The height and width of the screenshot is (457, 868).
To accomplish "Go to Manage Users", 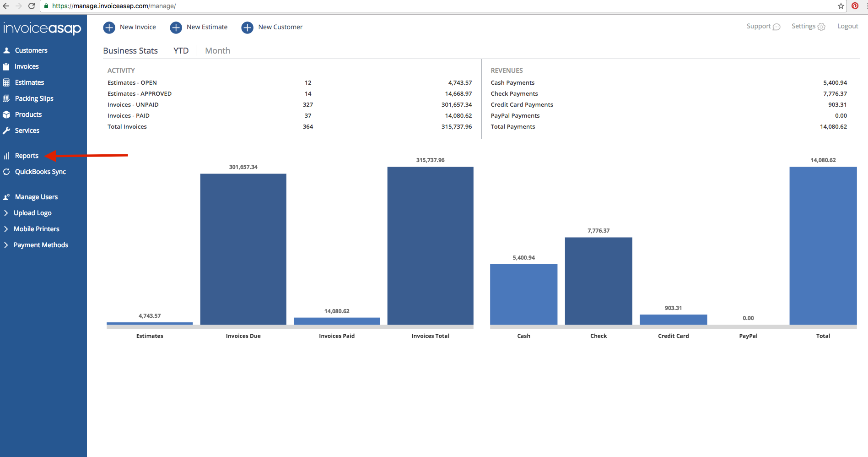I will (x=36, y=197).
